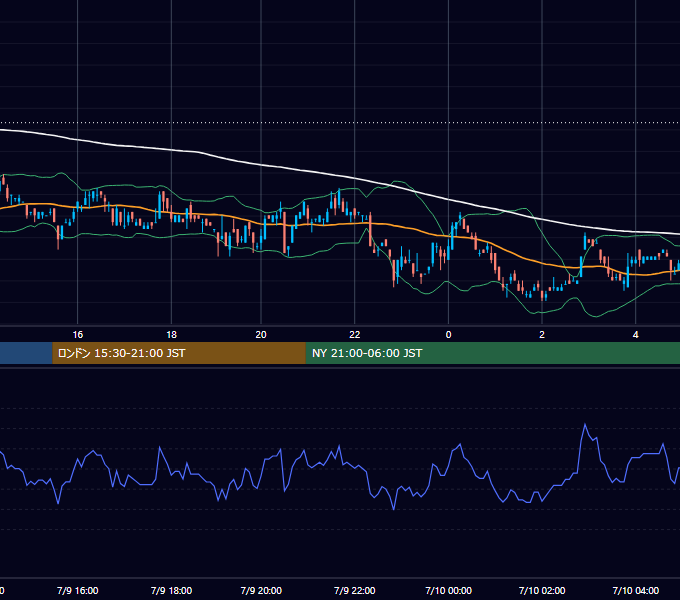This screenshot has height=600, width=680.
Task: Click the '7/9 18:00' date label
Action: pos(171,590)
